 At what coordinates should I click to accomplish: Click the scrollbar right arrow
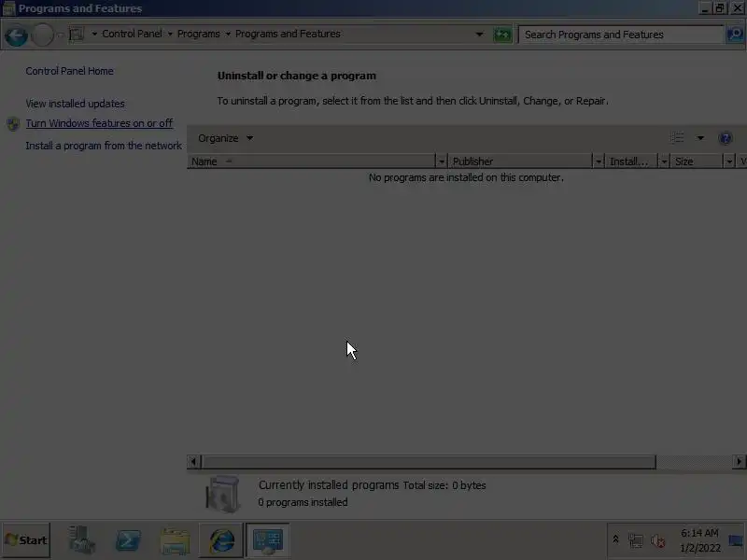pos(739,462)
